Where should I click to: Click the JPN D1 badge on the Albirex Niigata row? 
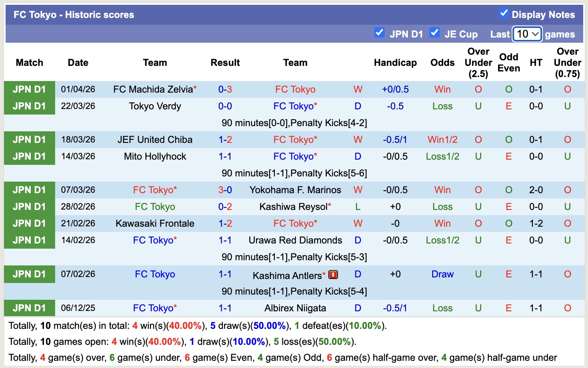coord(29,308)
